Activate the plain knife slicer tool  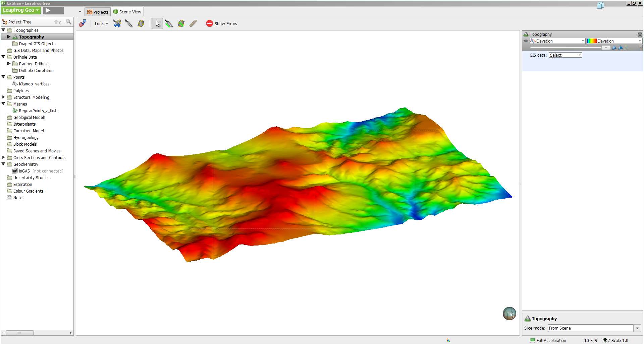coord(129,23)
